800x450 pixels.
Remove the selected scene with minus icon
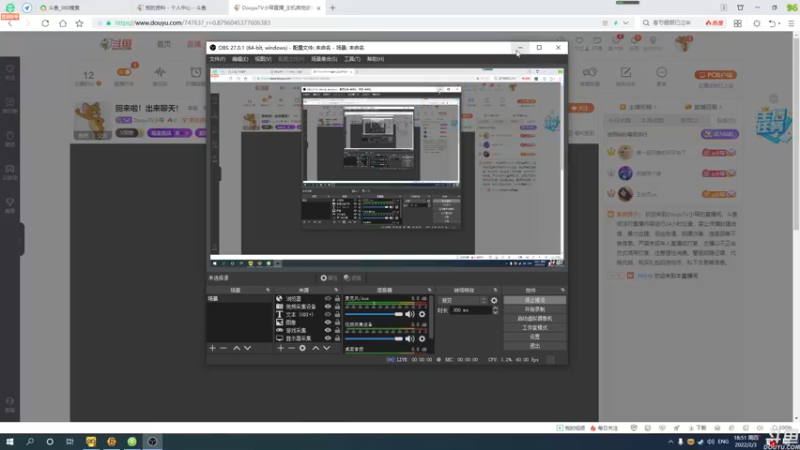point(223,348)
